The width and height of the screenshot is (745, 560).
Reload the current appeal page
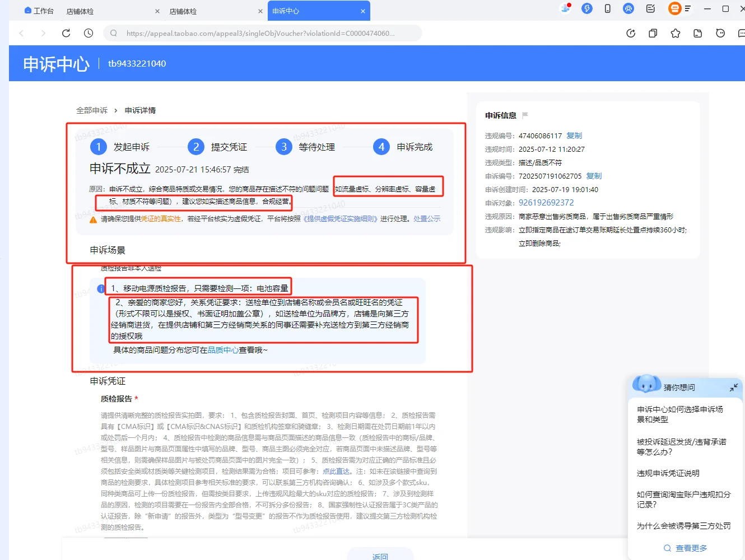pyautogui.click(x=66, y=32)
